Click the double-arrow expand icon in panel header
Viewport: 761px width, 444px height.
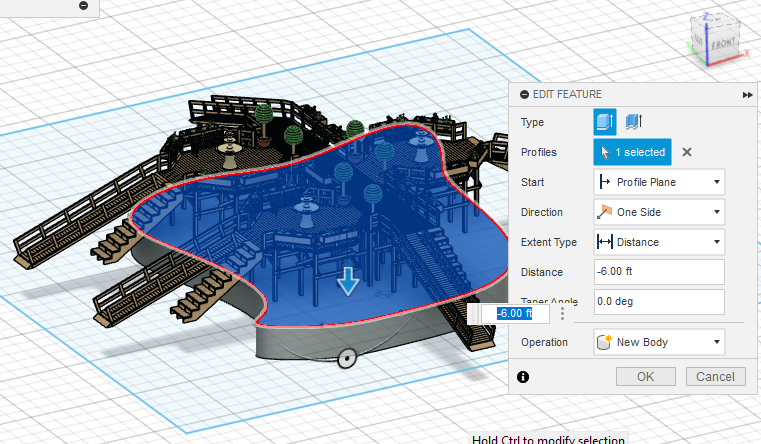pyautogui.click(x=747, y=95)
